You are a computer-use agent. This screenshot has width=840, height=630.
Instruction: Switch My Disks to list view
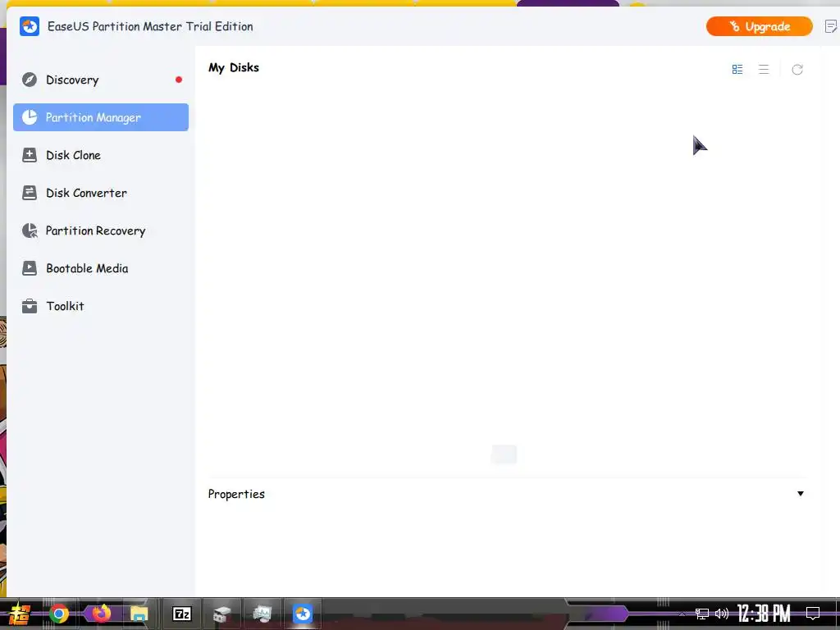coord(764,69)
